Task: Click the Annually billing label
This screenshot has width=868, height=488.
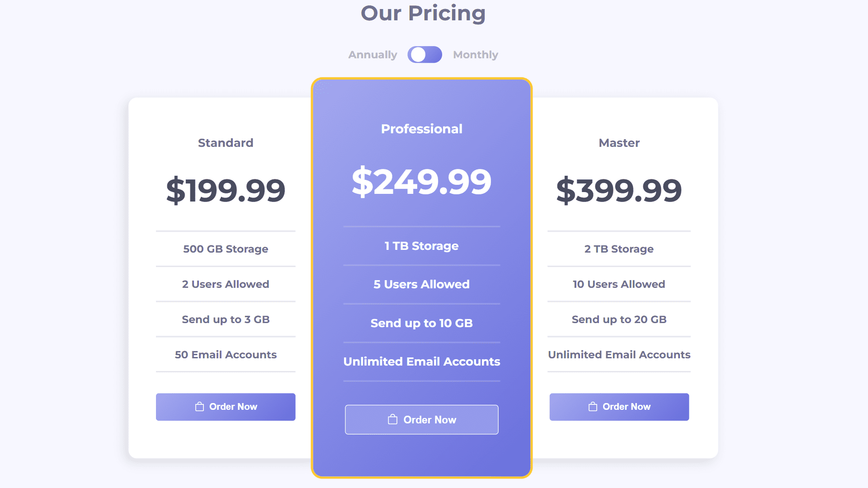Action: 373,55
